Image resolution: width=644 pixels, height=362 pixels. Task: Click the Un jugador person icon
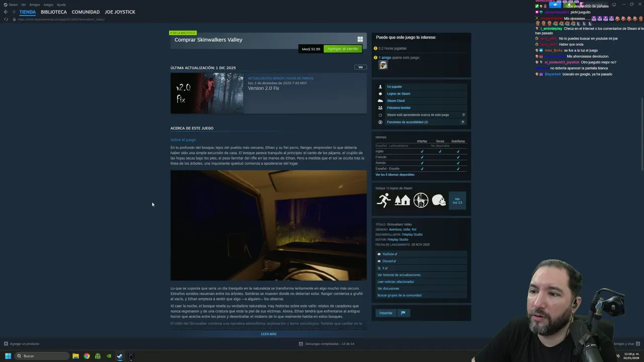pos(380,86)
